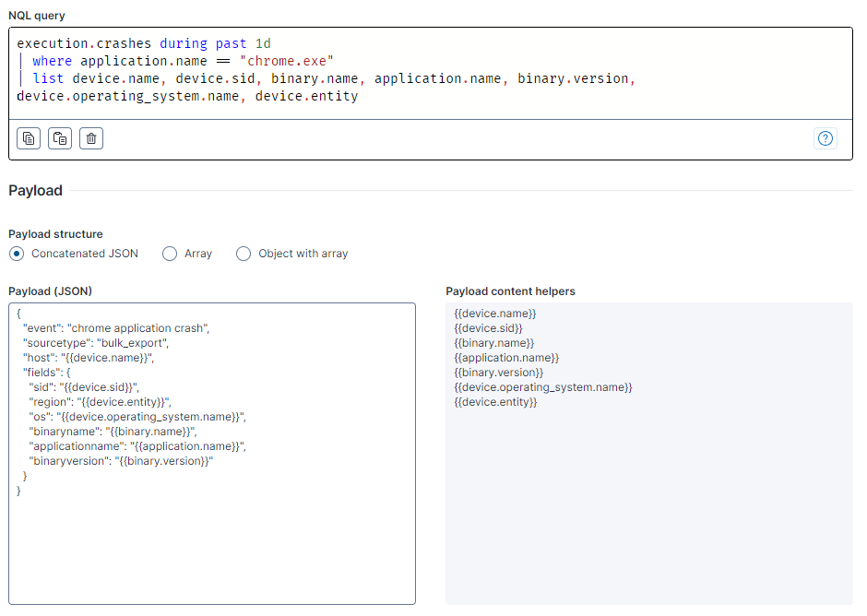Click the Payload section heading
Viewport: 867px width, 616px height.
click(35, 191)
